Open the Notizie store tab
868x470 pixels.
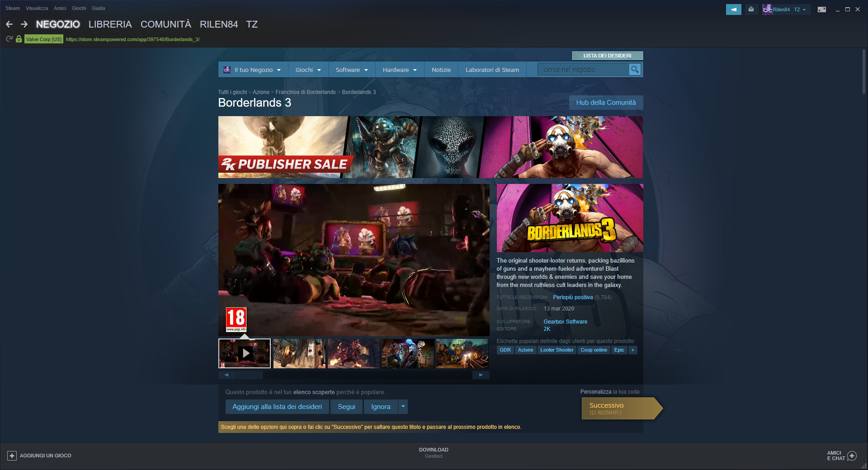441,70
